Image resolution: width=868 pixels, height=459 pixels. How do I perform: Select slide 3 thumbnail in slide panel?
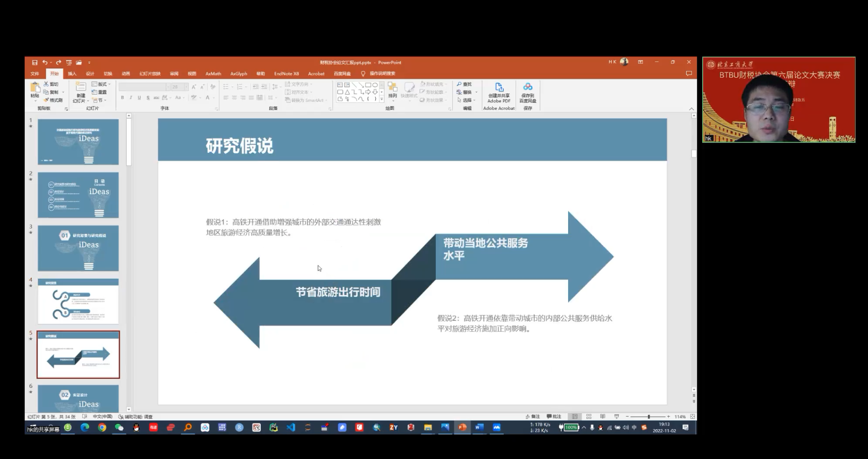78,248
